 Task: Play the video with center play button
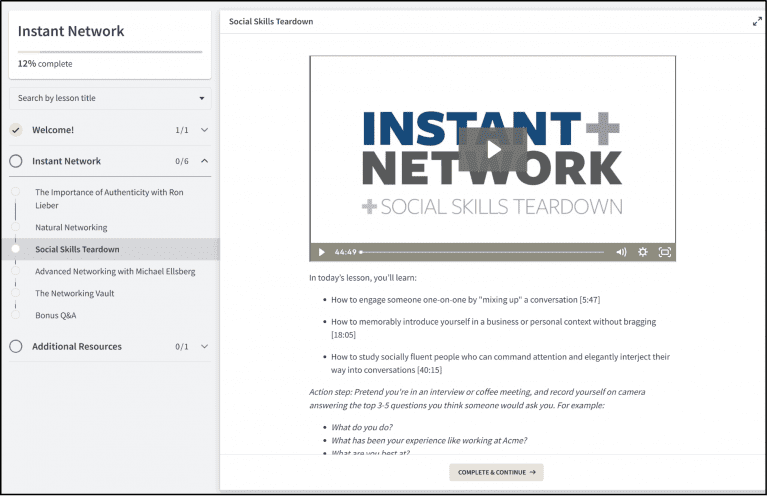492,150
